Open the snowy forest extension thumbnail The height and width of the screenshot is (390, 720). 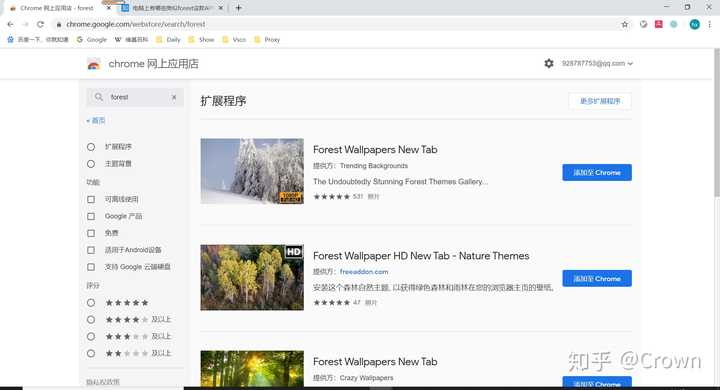coord(252,171)
